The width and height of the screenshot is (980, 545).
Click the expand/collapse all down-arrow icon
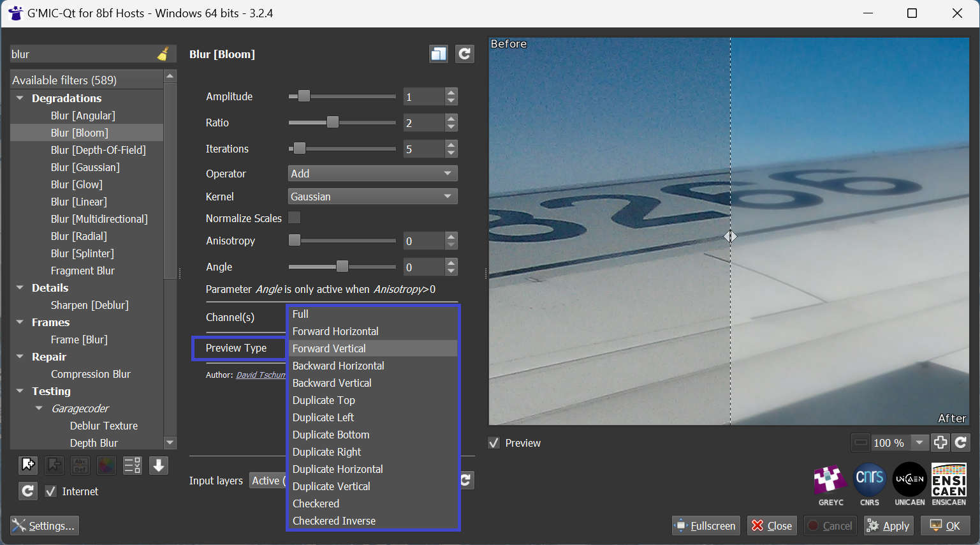(x=159, y=465)
